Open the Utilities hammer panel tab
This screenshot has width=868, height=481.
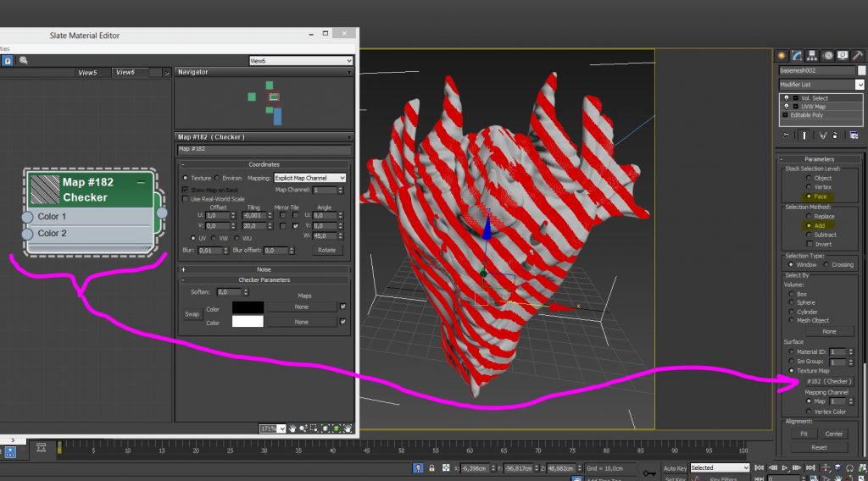(x=857, y=56)
